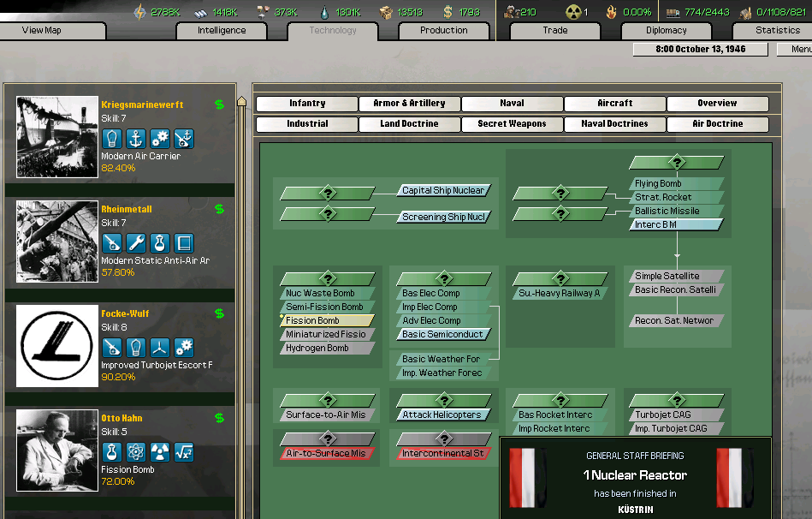Switch to the Naval Doctrines category

614,124
